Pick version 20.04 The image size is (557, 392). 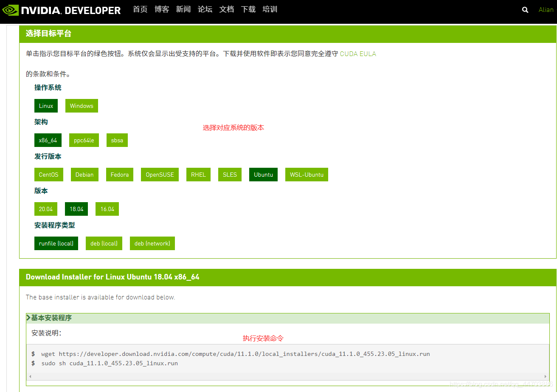click(x=46, y=209)
